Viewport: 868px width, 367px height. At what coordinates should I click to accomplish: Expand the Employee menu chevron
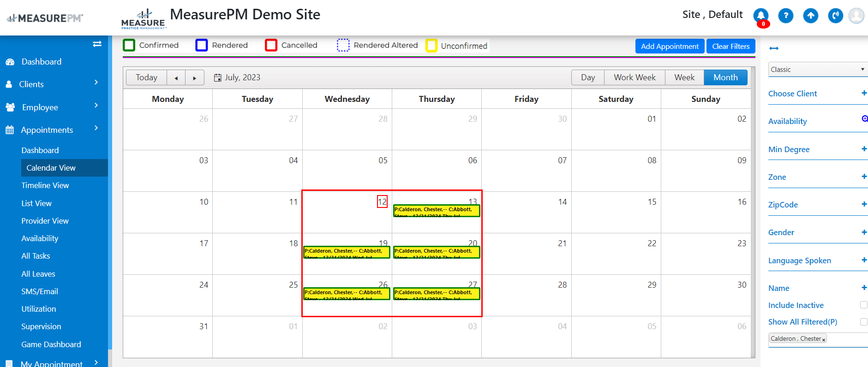96,105
